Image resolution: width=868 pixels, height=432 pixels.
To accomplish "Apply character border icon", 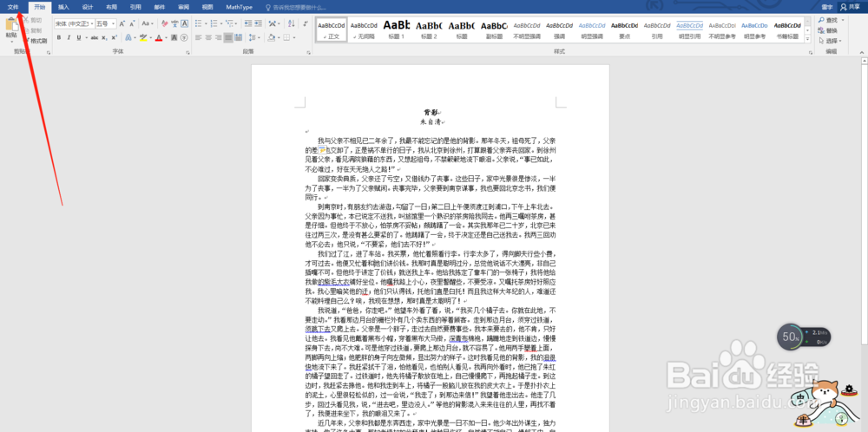I will [x=184, y=23].
